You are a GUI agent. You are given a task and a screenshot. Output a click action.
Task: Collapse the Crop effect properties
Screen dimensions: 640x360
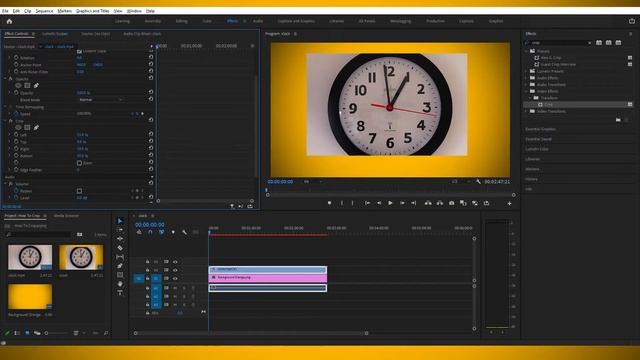pyautogui.click(x=6, y=121)
